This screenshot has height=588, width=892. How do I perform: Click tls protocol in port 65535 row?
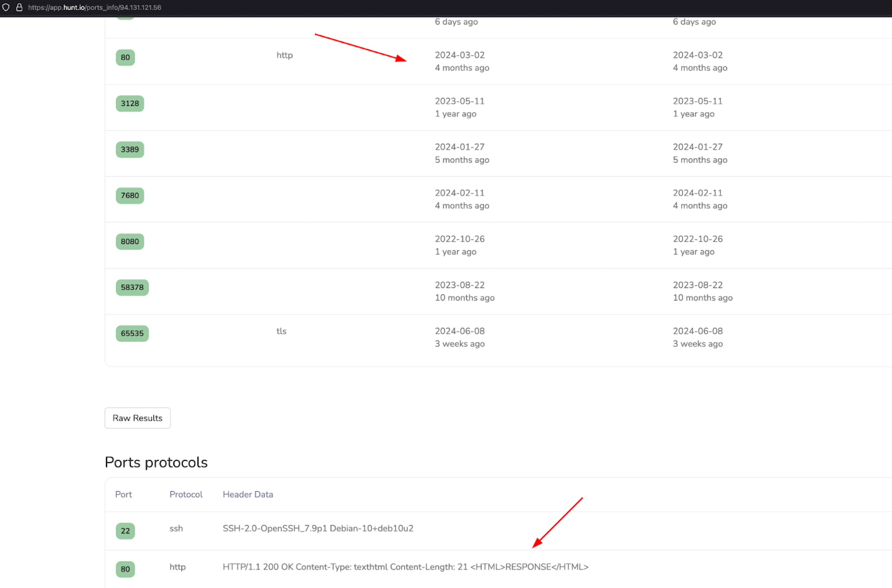click(281, 331)
